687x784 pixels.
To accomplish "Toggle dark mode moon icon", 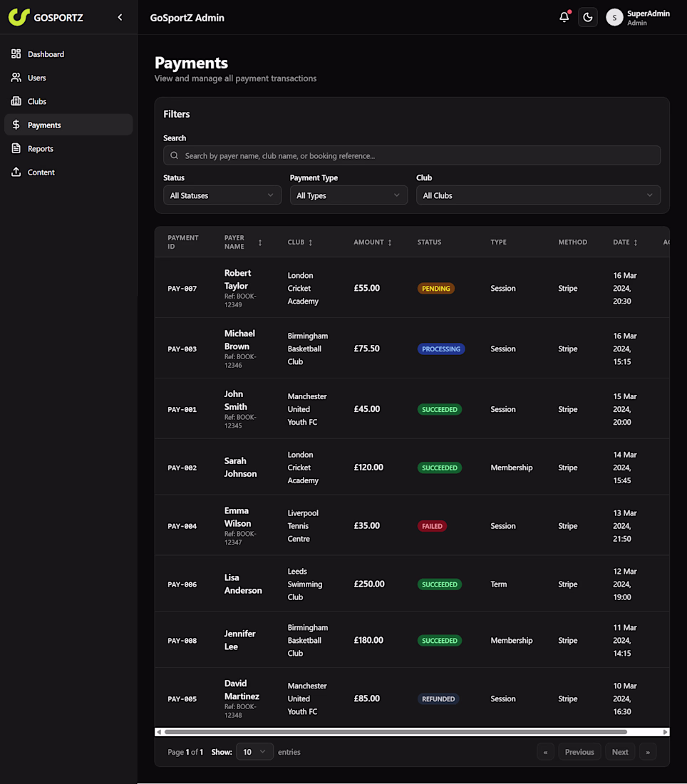I will coord(587,17).
